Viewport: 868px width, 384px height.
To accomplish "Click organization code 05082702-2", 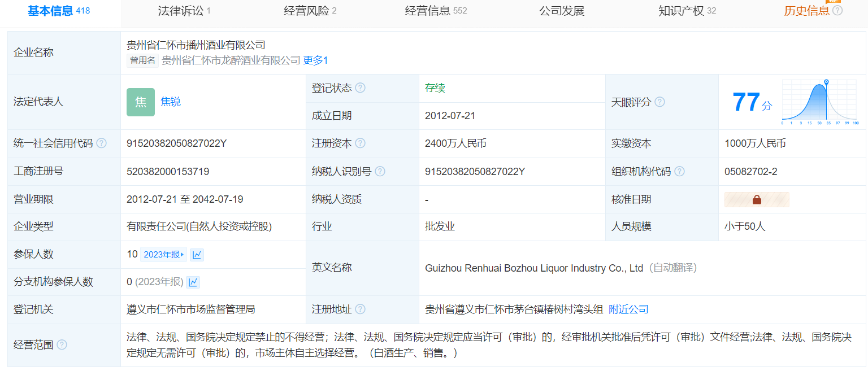I will [750, 171].
